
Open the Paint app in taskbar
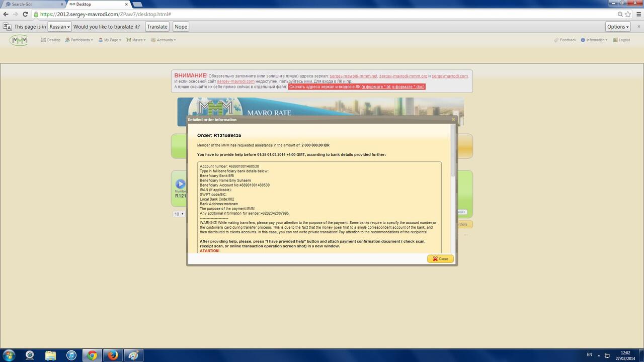tap(133, 355)
